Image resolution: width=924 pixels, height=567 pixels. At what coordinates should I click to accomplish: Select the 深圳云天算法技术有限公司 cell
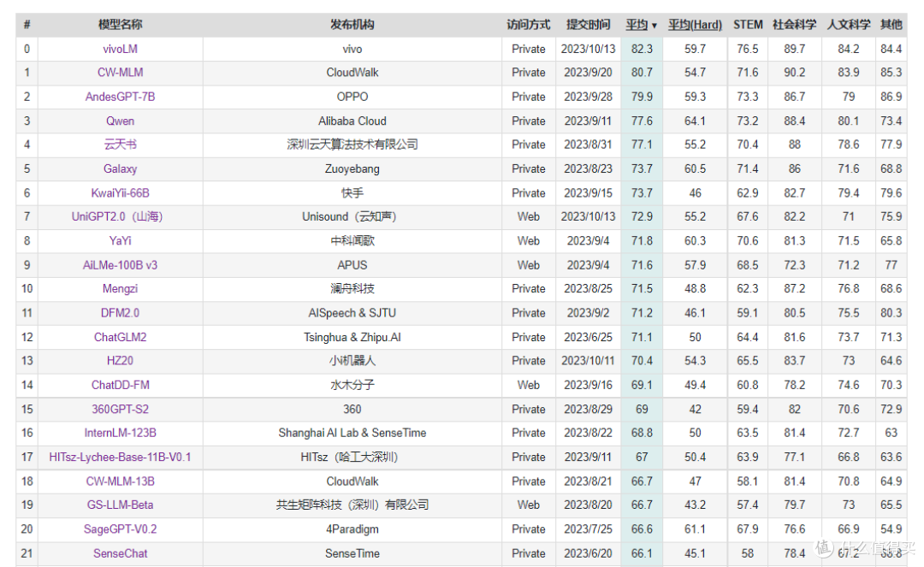[x=352, y=145]
